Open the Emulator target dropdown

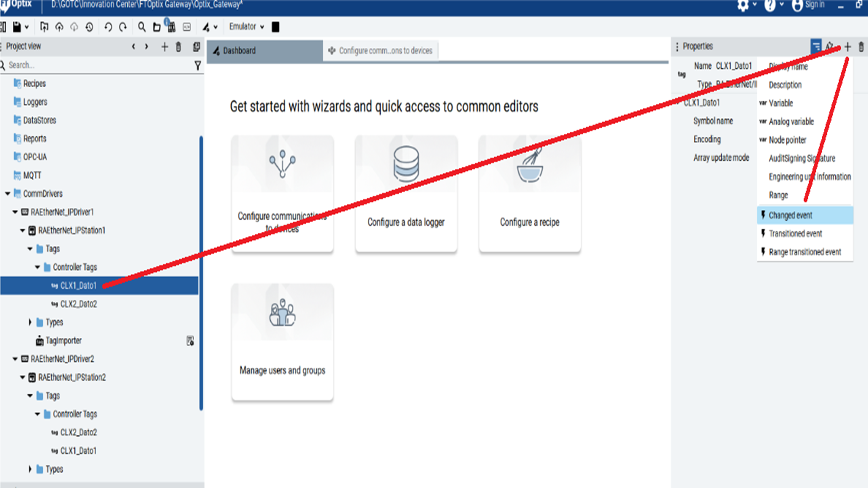click(x=247, y=26)
